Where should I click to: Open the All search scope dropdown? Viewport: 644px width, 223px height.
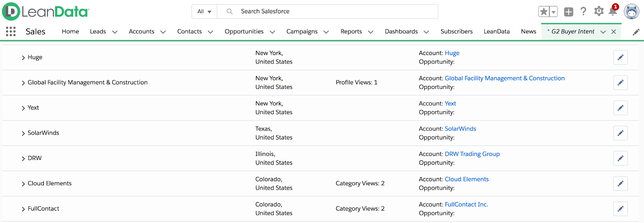click(x=204, y=12)
